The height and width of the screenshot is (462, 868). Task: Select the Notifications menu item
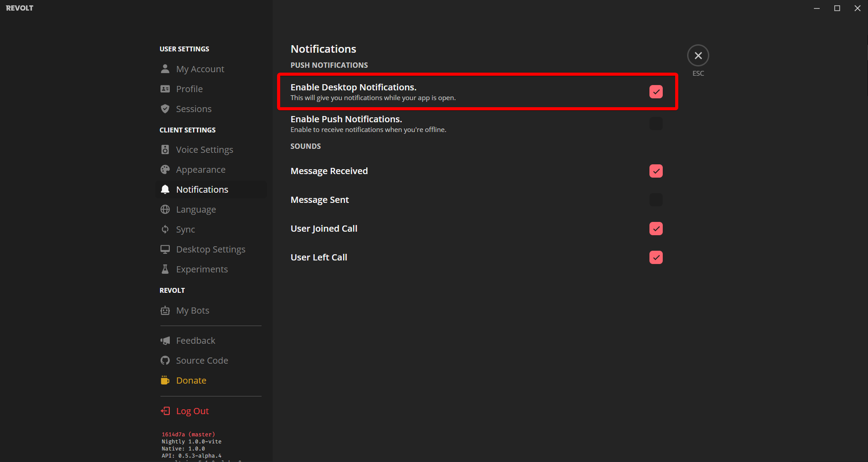click(x=211, y=189)
